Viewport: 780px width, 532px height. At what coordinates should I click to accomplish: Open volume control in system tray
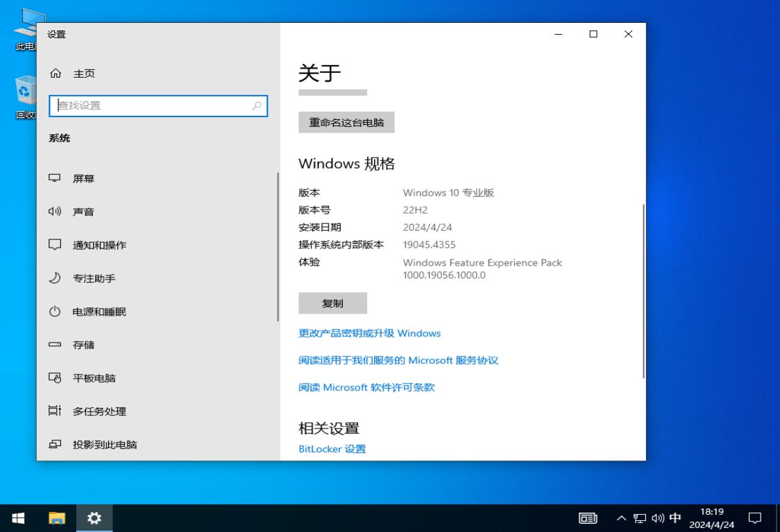coord(657,517)
